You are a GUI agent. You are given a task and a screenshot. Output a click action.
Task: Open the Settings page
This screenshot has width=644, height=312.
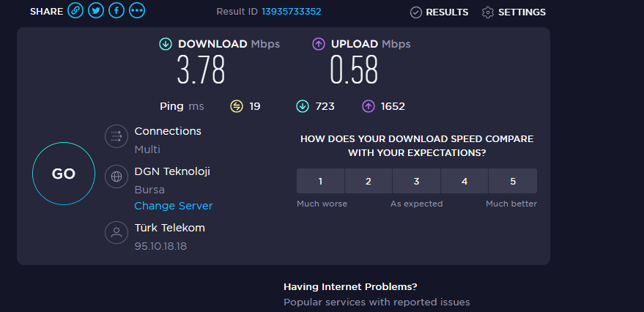pos(514,12)
